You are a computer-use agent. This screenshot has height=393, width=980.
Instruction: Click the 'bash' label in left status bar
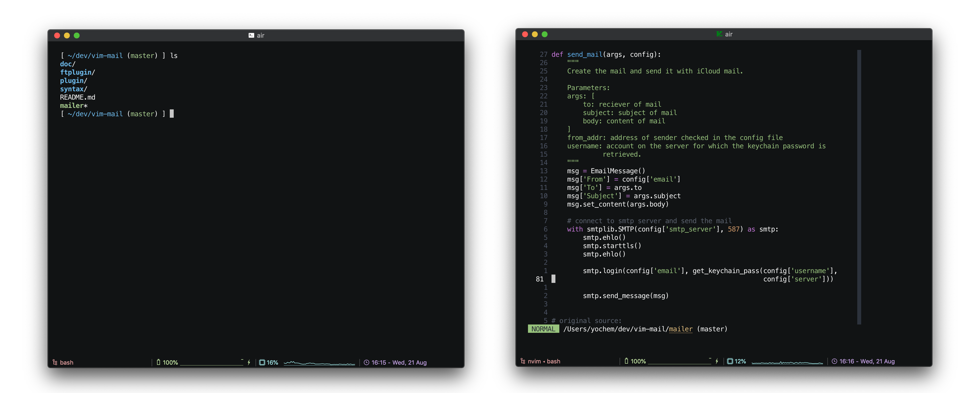pos(67,362)
